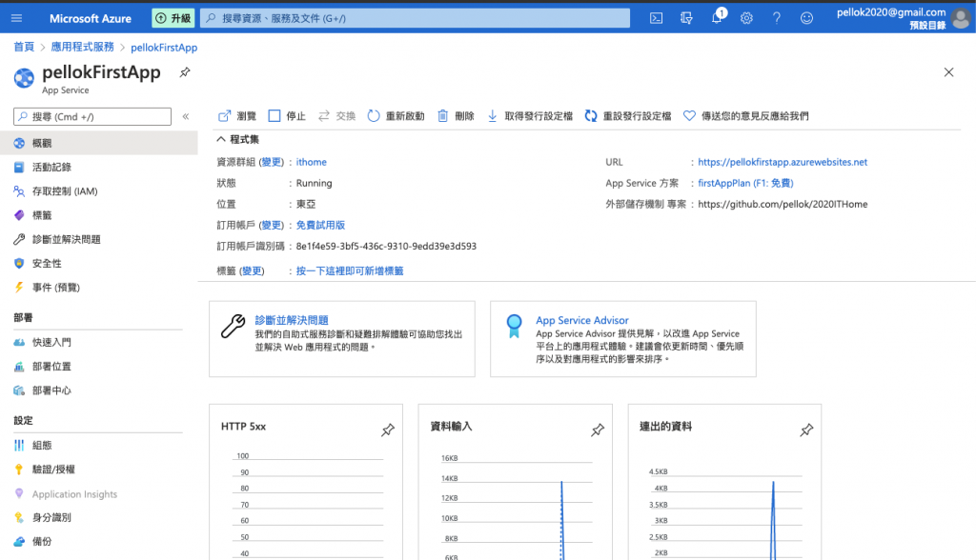The height and width of the screenshot is (560, 976).
Task: Pin the 資料輸入 chart
Action: [x=598, y=430]
